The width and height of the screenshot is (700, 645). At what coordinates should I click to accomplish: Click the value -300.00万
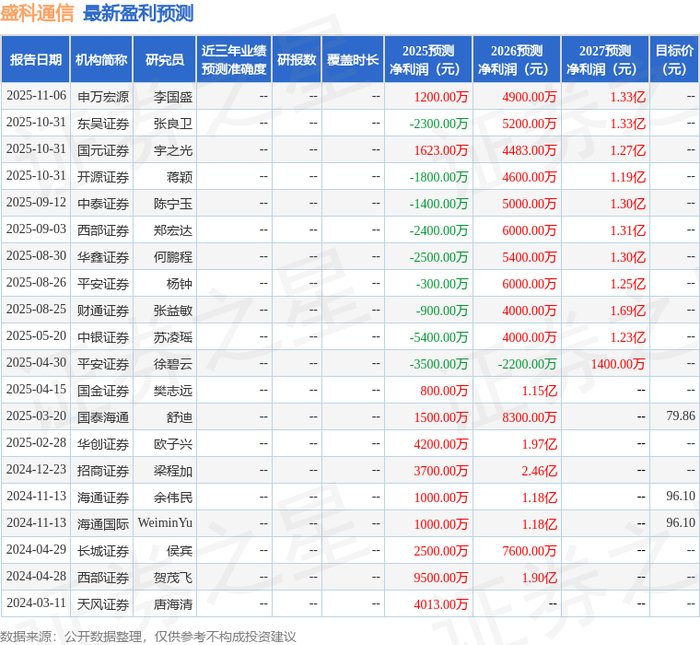tap(442, 284)
